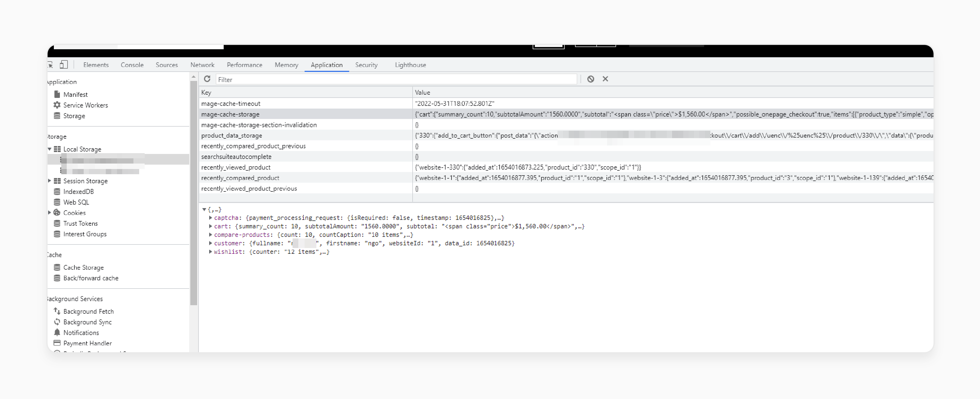Open the Network tab
This screenshot has width=980, height=399.
[x=202, y=65]
